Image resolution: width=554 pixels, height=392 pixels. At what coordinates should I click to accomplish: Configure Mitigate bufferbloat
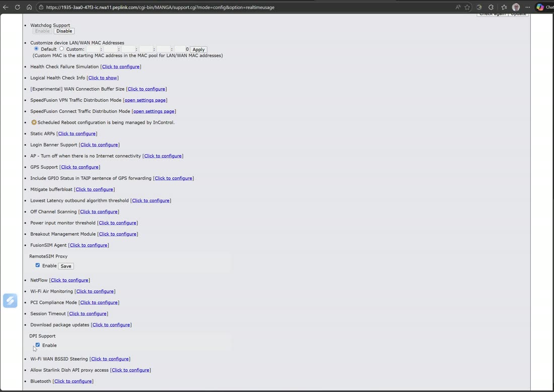[x=94, y=189]
